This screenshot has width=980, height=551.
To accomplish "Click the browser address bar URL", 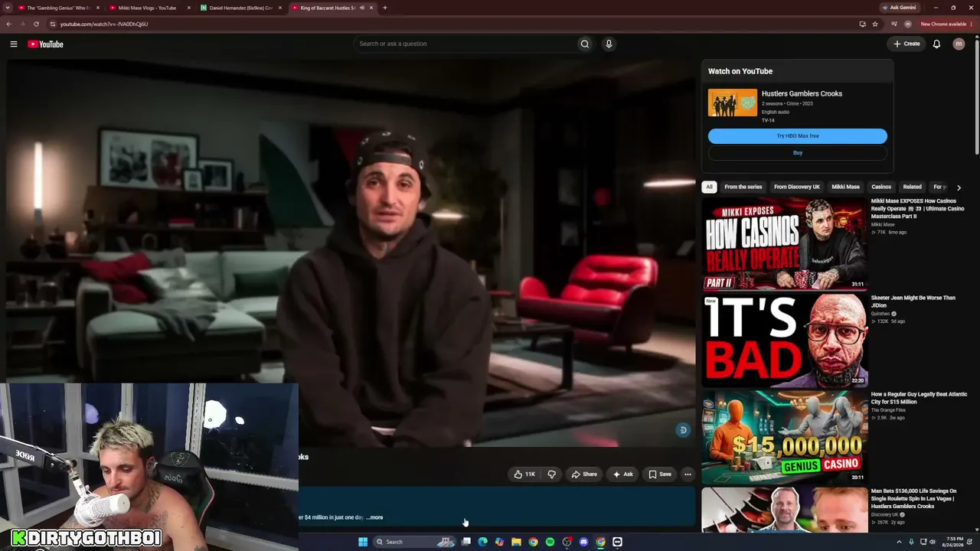I will (x=104, y=24).
